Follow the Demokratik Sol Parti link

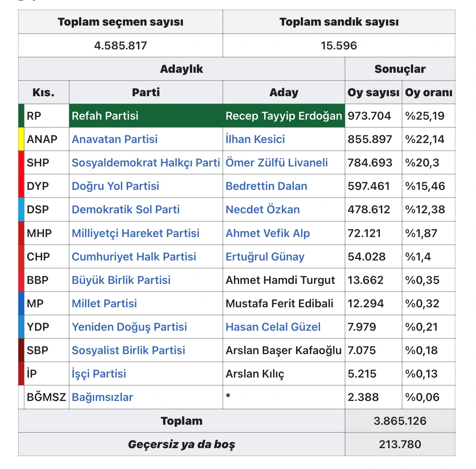pos(125,210)
